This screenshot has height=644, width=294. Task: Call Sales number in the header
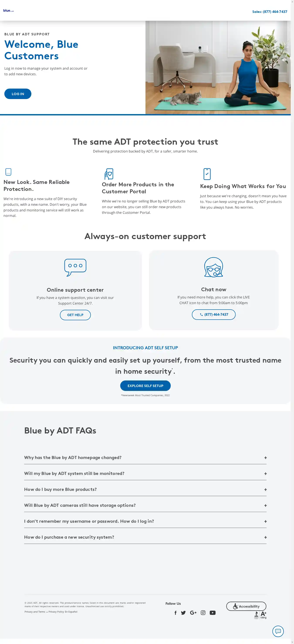(x=270, y=12)
